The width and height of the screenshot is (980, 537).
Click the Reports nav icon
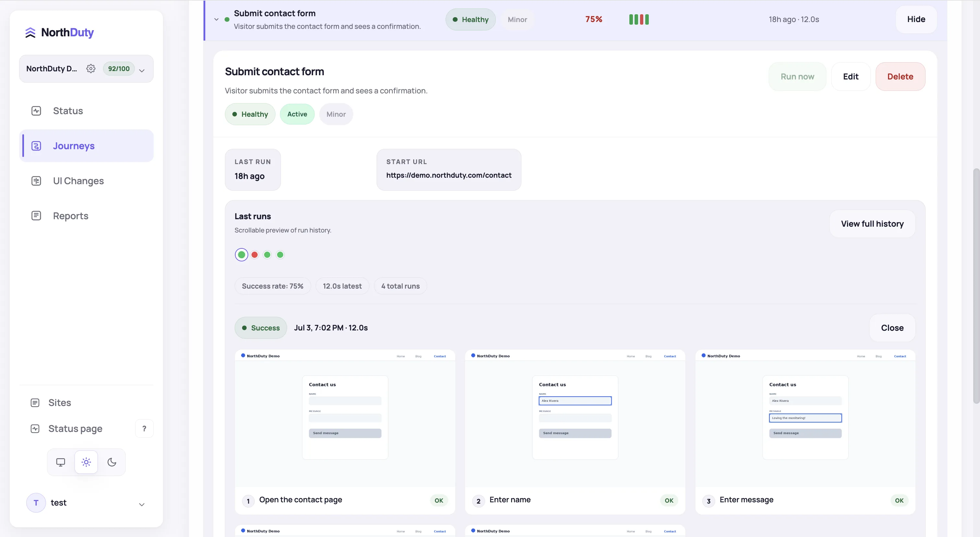point(36,216)
